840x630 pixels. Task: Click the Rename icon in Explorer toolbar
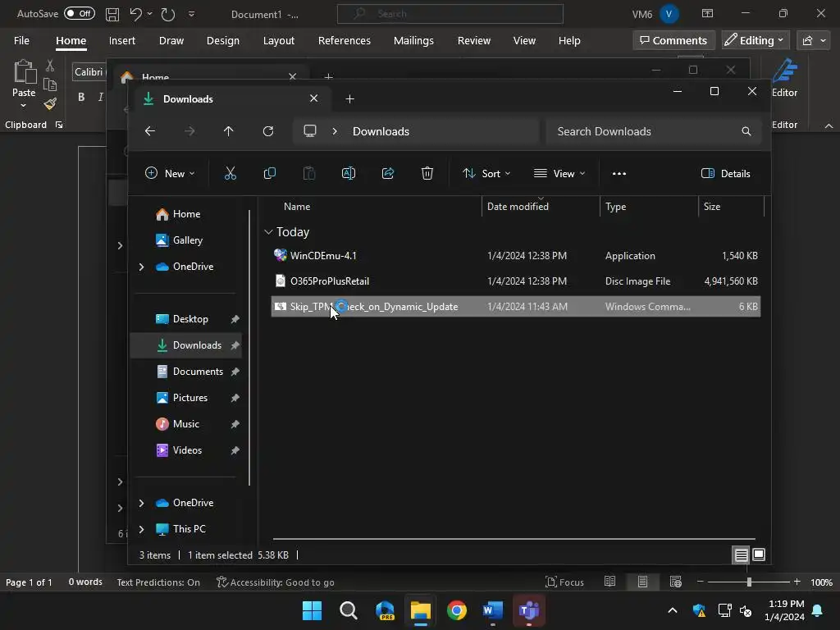[348, 174]
